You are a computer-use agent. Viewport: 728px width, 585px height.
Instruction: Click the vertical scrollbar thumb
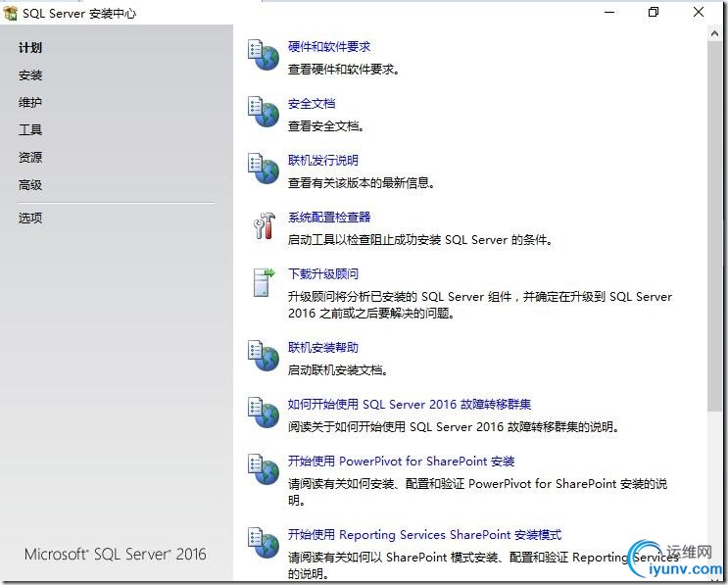[x=714, y=225]
